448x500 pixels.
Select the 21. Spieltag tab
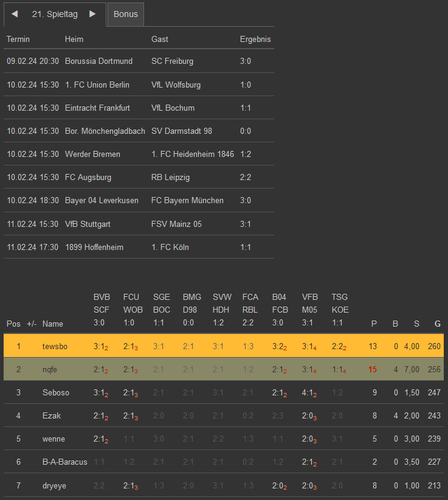(x=55, y=14)
